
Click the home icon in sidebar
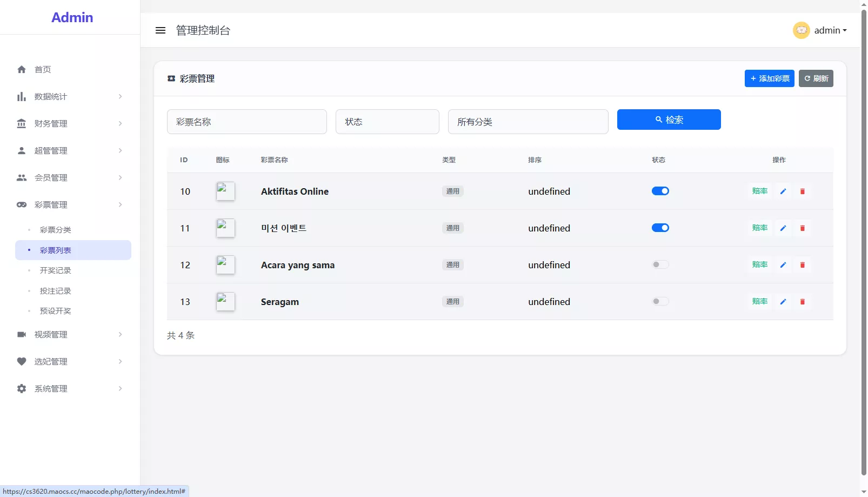tap(22, 69)
